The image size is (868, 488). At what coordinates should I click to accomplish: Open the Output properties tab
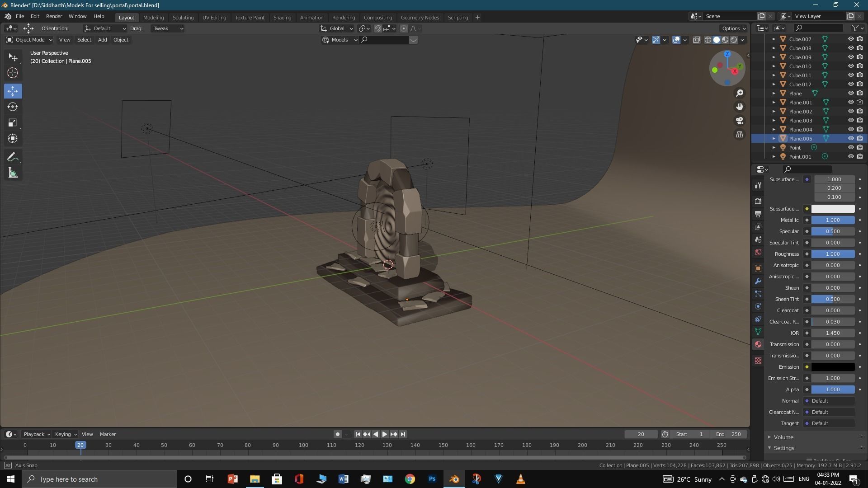click(758, 214)
